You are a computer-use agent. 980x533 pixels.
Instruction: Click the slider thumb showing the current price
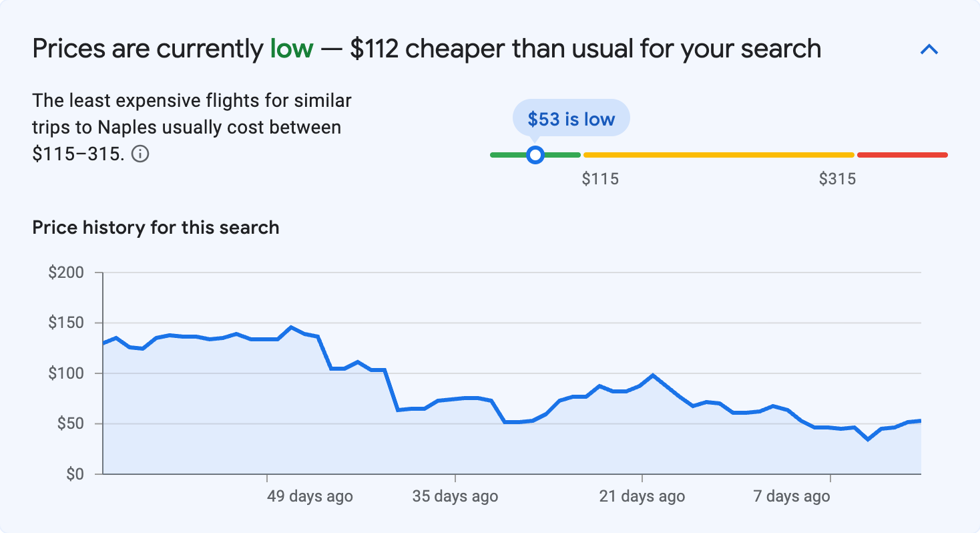point(535,155)
